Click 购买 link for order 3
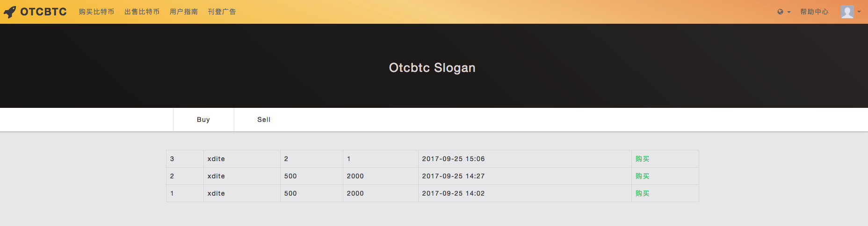The width and height of the screenshot is (868, 226). (x=642, y=159)
